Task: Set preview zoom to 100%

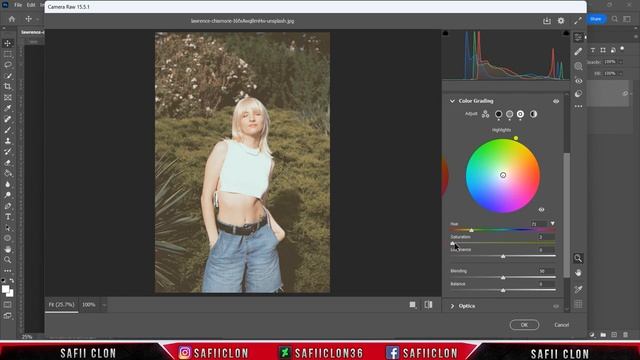Action: pos(89,305)
